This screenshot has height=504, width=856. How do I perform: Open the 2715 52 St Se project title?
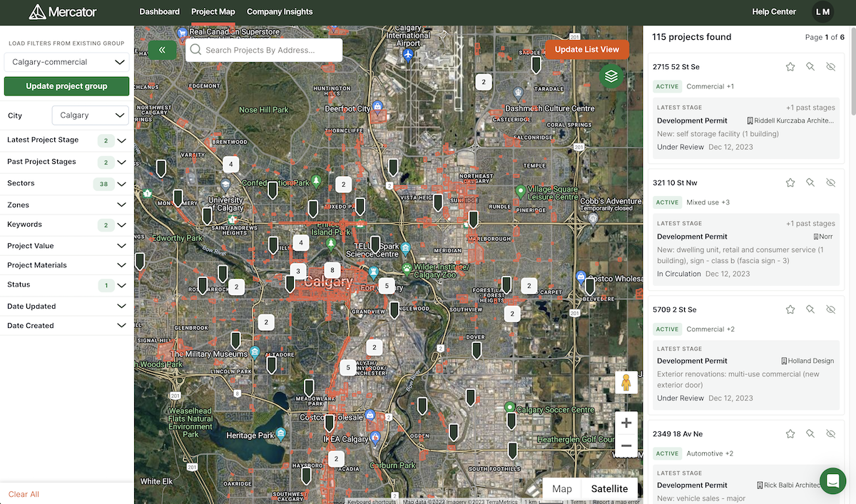pyautogui.click(x=676, y=67)
